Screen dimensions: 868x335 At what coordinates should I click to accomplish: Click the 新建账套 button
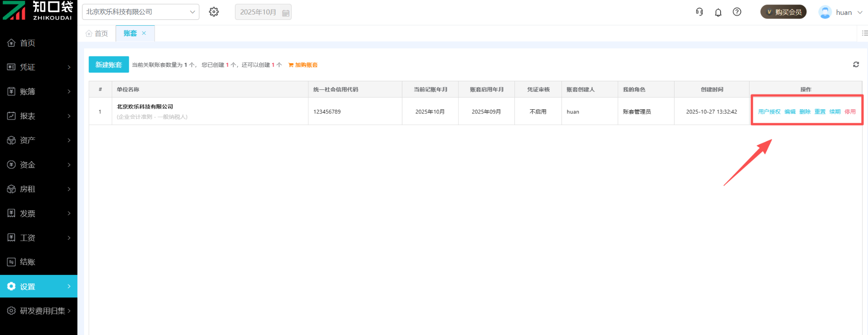[x=108, y=65]
